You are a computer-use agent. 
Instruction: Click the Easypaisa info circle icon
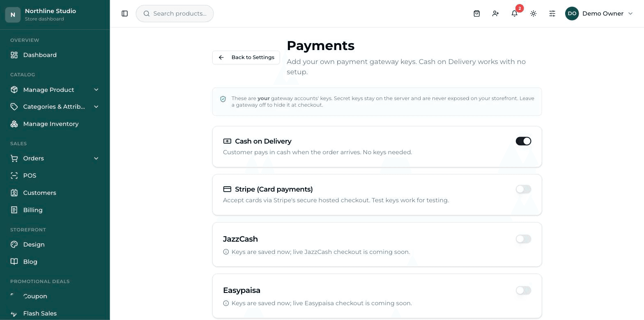(x=226, y=303)
